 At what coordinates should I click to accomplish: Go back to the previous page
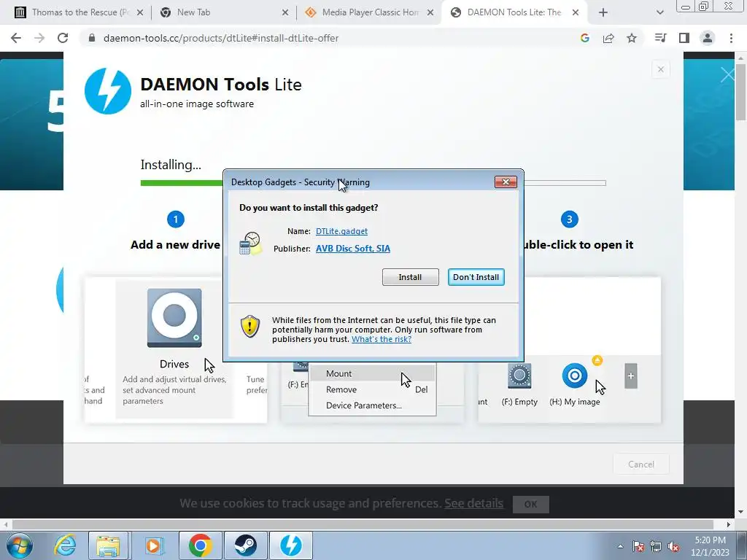coord(16,38)
